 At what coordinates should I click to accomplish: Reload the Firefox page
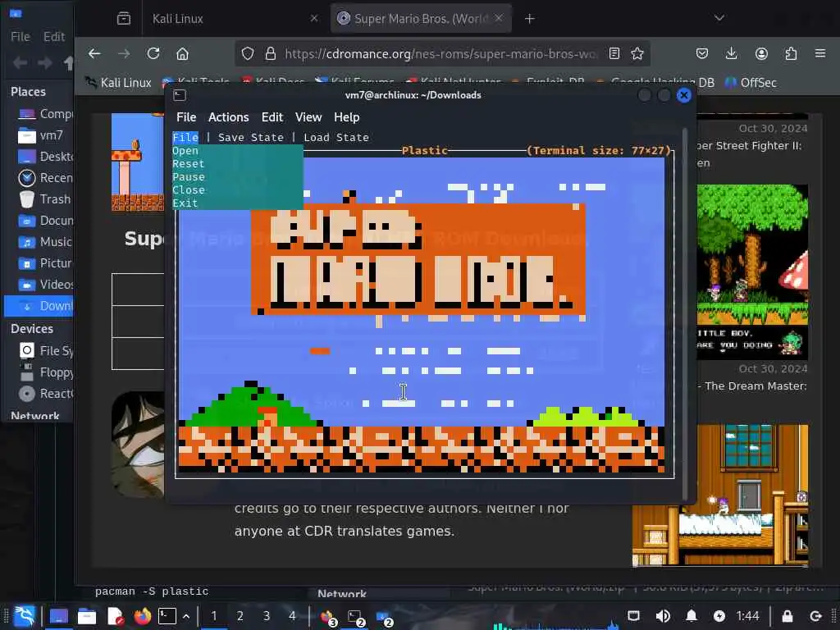click(x=153, y=53)
